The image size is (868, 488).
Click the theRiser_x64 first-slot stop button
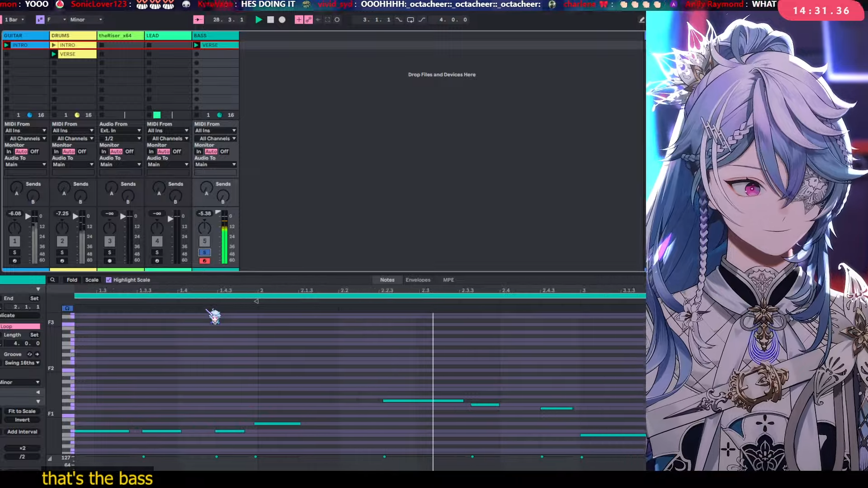(x=102, y=45)
